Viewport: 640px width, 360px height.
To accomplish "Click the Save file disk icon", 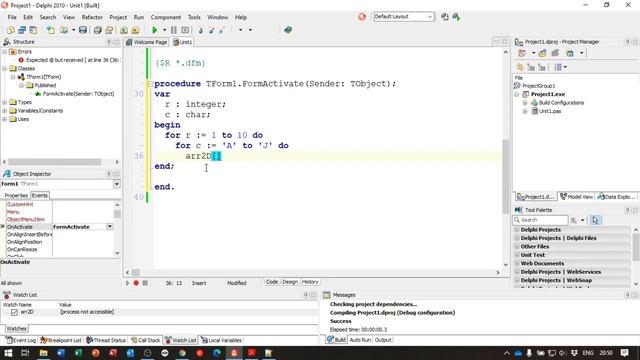I will pos(83,30).
